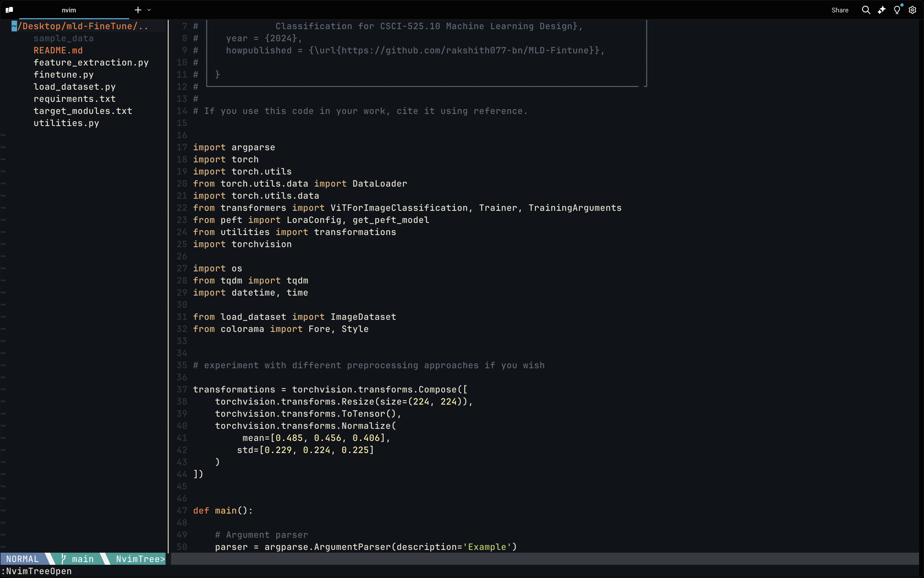
Task: Click 'year = {2024}' on line 8
Action: tap(262, 38)
